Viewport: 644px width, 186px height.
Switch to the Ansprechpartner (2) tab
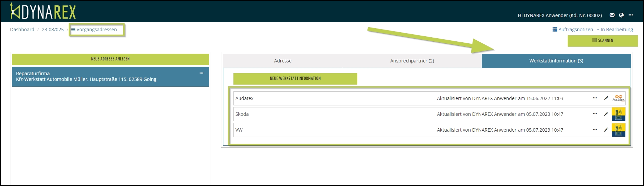412,61
